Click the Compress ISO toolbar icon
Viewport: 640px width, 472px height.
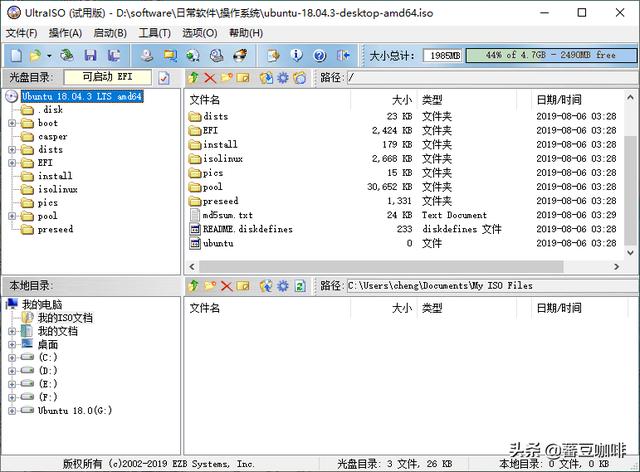pos(170,55)
